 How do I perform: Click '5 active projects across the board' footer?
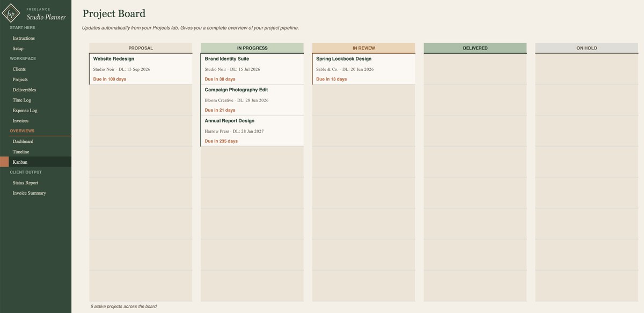point(123,307)
